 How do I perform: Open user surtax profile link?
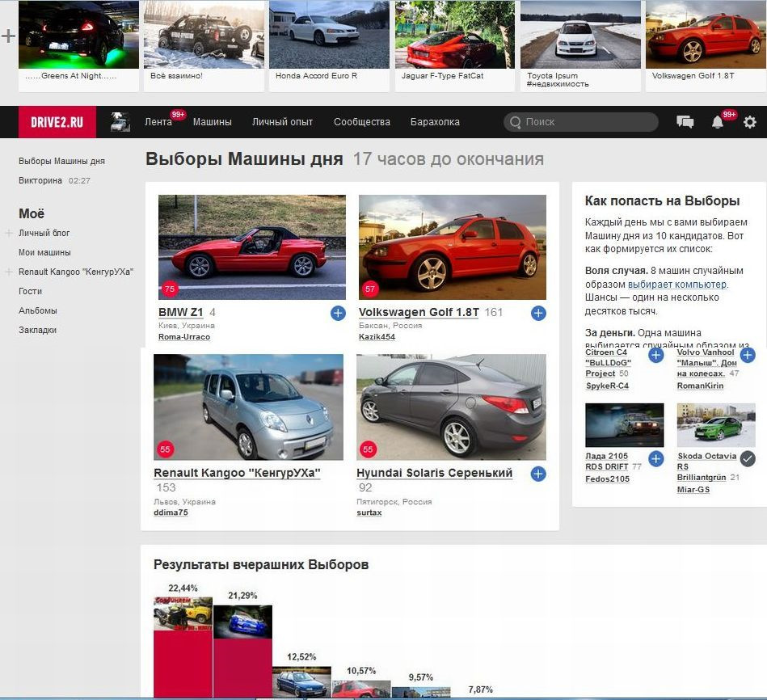[369, 512]
